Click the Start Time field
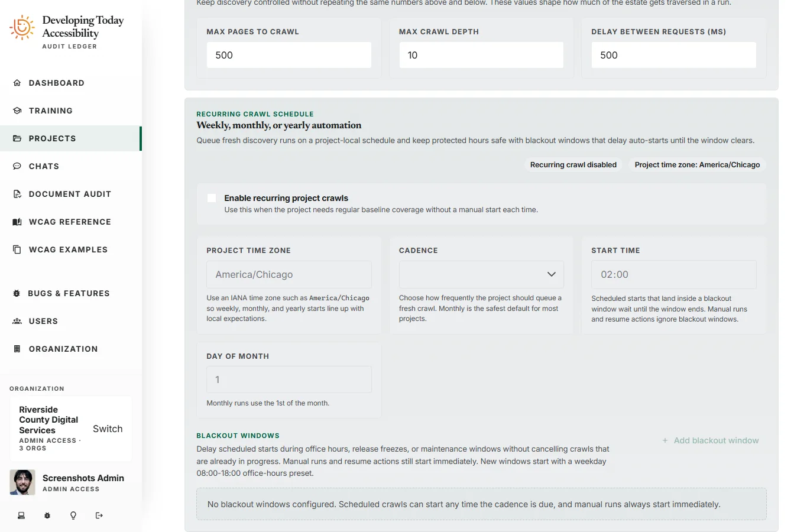Image resolution: width=807 pixels, height=532 pixels. 674,274
